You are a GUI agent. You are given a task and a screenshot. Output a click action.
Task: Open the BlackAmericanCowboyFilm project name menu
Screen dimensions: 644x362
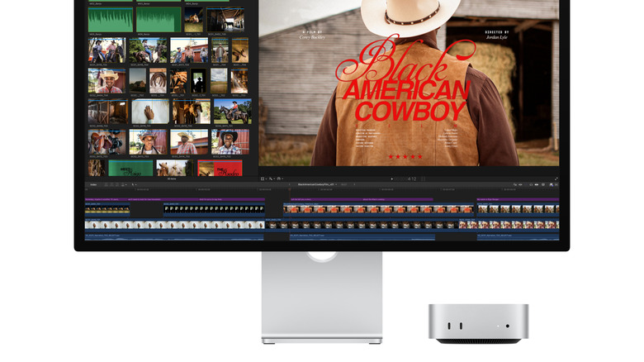(x=318, y=184)
